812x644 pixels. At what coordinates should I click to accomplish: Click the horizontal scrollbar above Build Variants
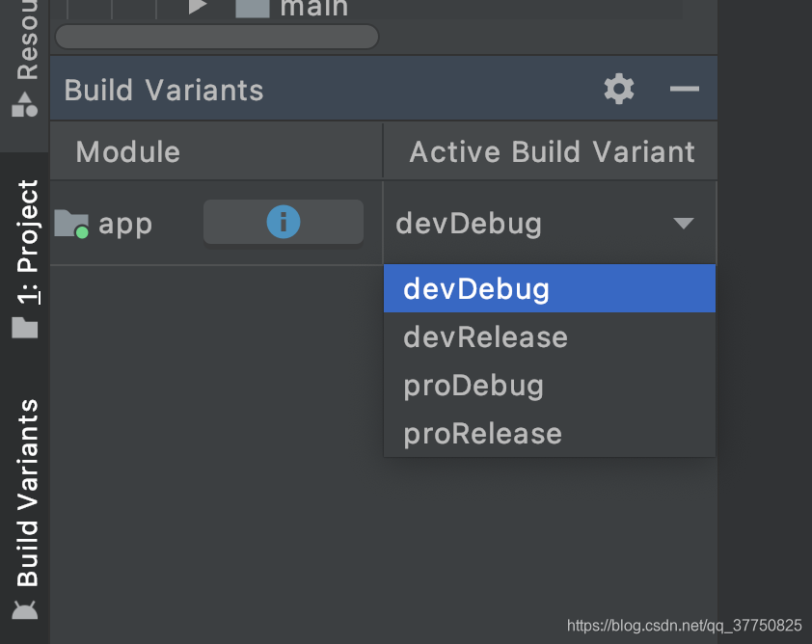(216, 36)
